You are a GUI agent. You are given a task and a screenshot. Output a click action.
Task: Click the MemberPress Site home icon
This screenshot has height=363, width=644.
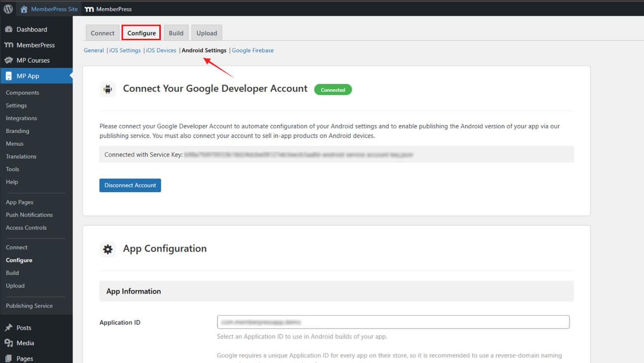[24, 9]
